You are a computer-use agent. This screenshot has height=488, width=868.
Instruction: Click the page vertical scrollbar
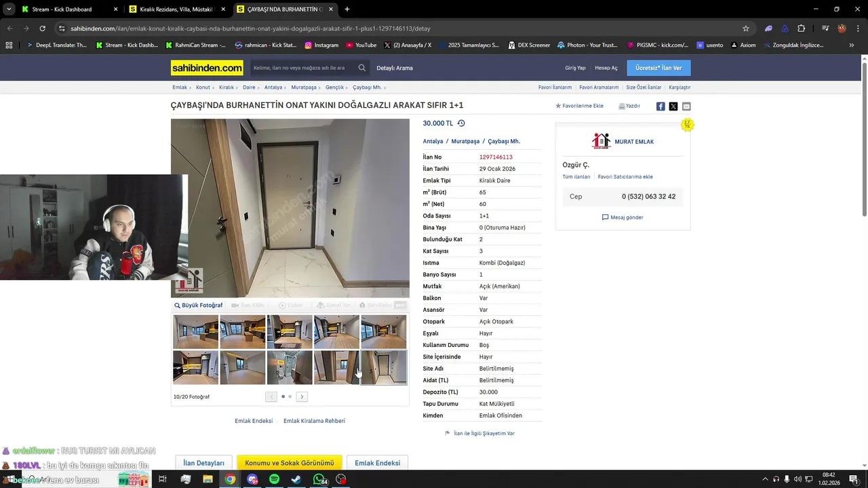tap(865, 139)
